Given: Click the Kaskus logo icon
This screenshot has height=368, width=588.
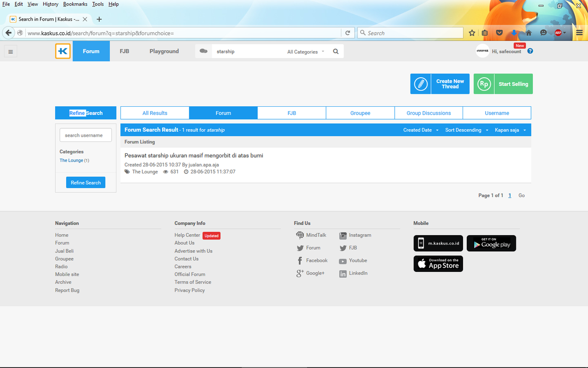Looking at the screenshot, I should 63,51.
